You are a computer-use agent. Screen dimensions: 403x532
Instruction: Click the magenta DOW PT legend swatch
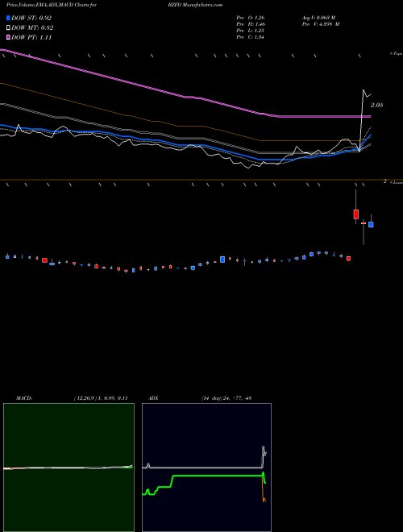click(9, 38)
